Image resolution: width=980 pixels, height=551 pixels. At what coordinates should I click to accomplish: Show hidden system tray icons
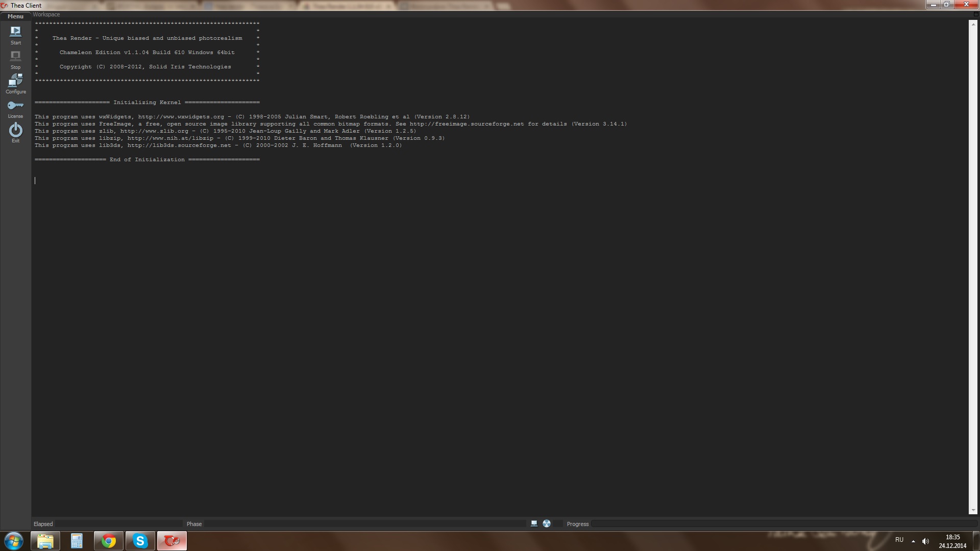pyautogui.click(x=913, y=541)
